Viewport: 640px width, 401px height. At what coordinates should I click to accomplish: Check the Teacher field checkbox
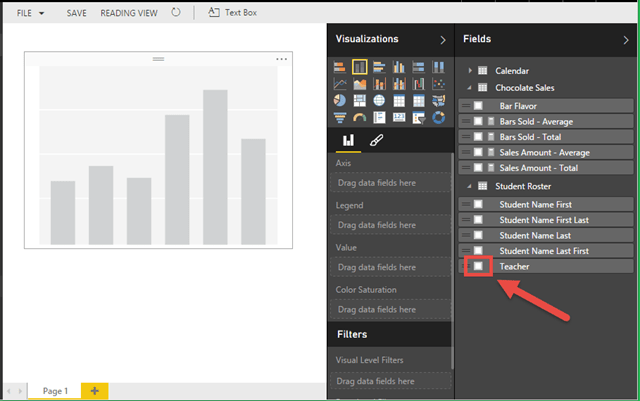[x=479, y=267]
